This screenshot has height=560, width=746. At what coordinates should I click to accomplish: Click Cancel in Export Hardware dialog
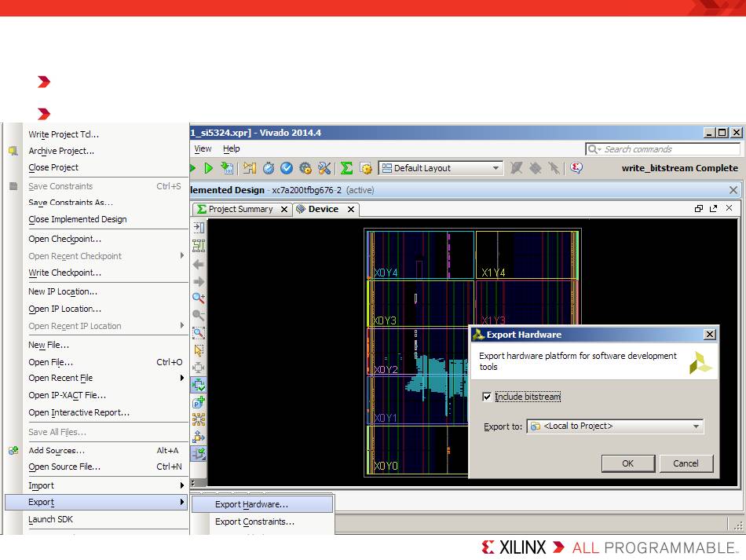click(x=686, y=463)
